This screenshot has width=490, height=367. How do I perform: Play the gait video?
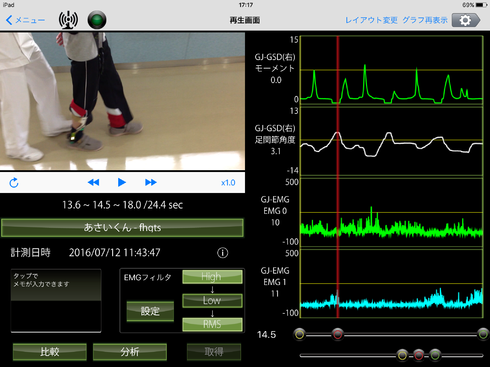[122, 182]
